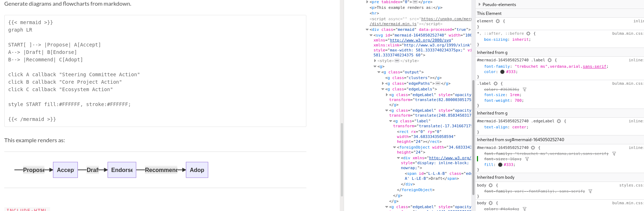Click the Accept node in diagram
Screen dimensions: 644x211
tap(65, 170)
